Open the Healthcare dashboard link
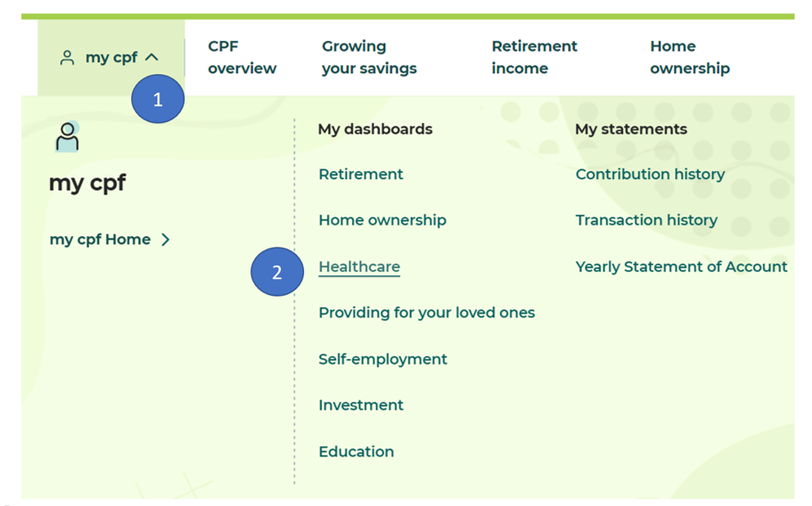The width and height of the screenshot is (812, 506). point(359,266)
